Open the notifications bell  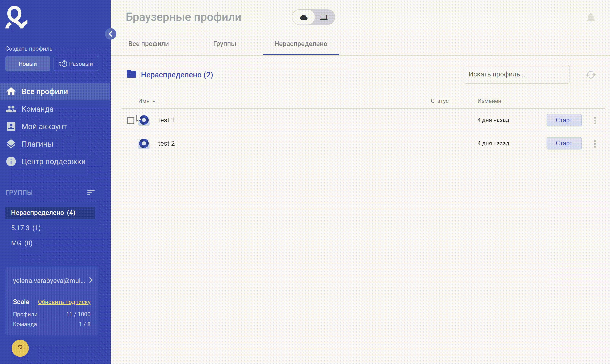pyautogui.click(x=590, y=17)
